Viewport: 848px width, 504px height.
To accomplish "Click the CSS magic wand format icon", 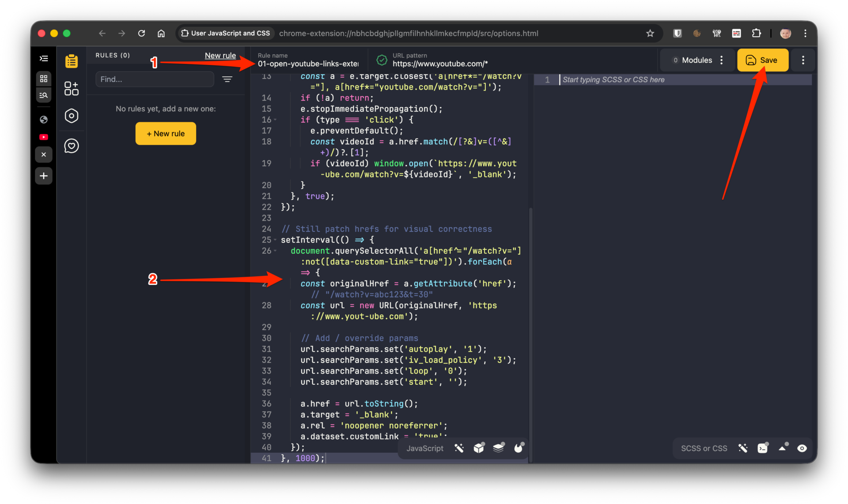I will click(743, 448).
